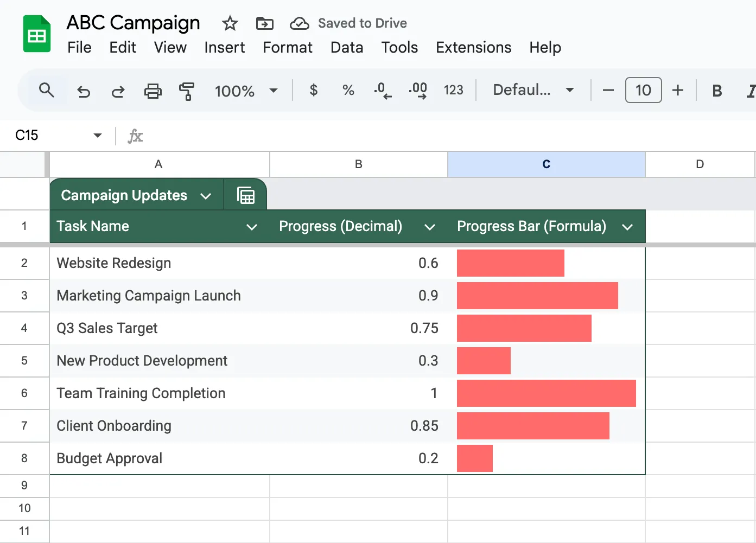Toggle bold formatting
Screen dimensions: 756x543
pos(717,91)
